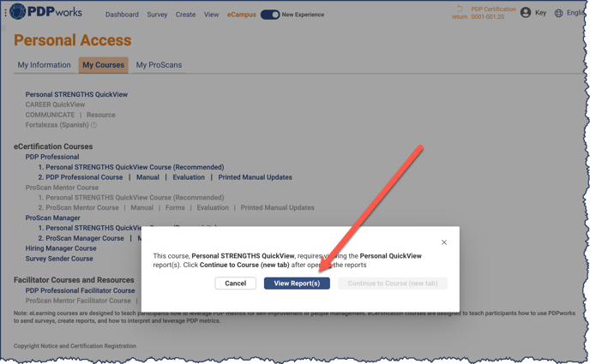Click CAREER QuickView course
Viewport: 590px width, 364px height.
pyautogui.click(x=55, y=104)
